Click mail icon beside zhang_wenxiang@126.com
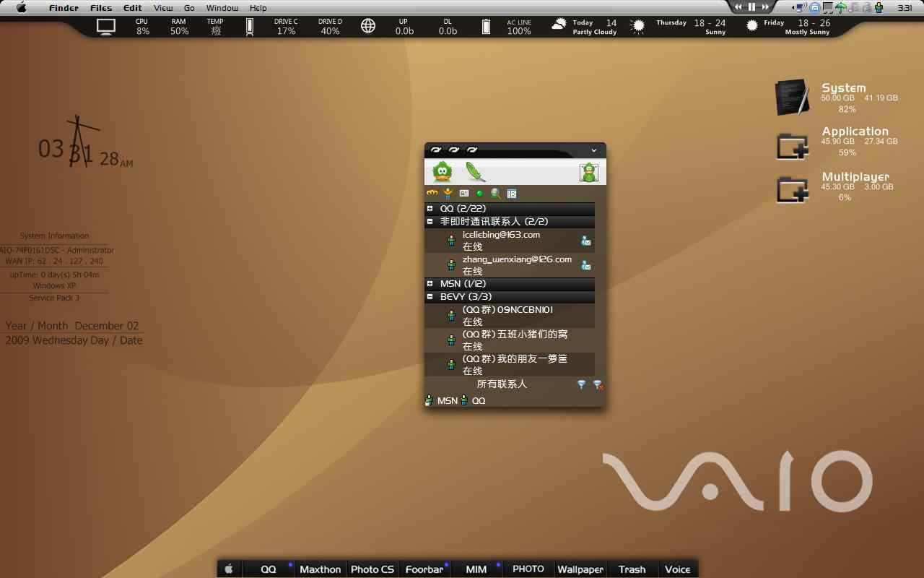This screenshot has width=924, height=578. coord(586,265)
